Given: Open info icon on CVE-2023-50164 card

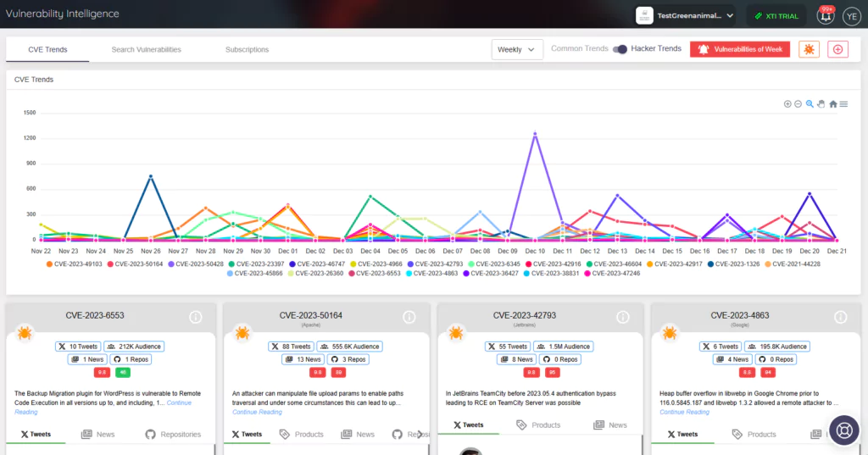Looking at the screenshot, I should (x=409, y=317).
